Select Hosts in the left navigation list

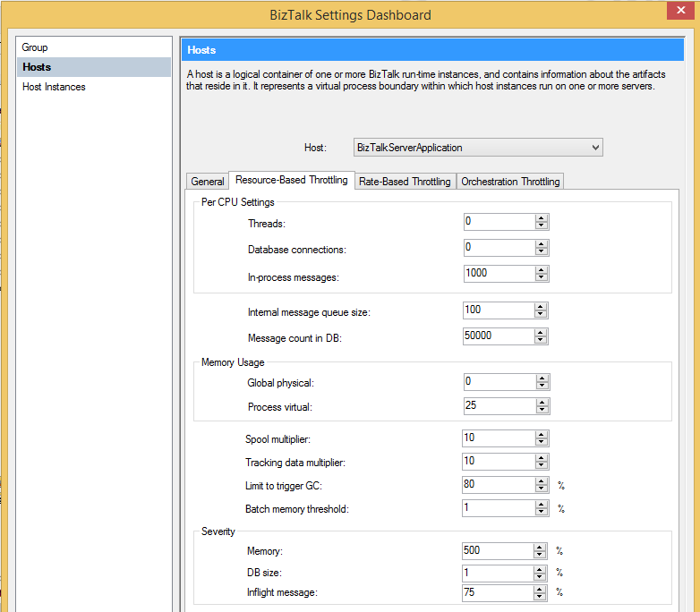[94, 67]
